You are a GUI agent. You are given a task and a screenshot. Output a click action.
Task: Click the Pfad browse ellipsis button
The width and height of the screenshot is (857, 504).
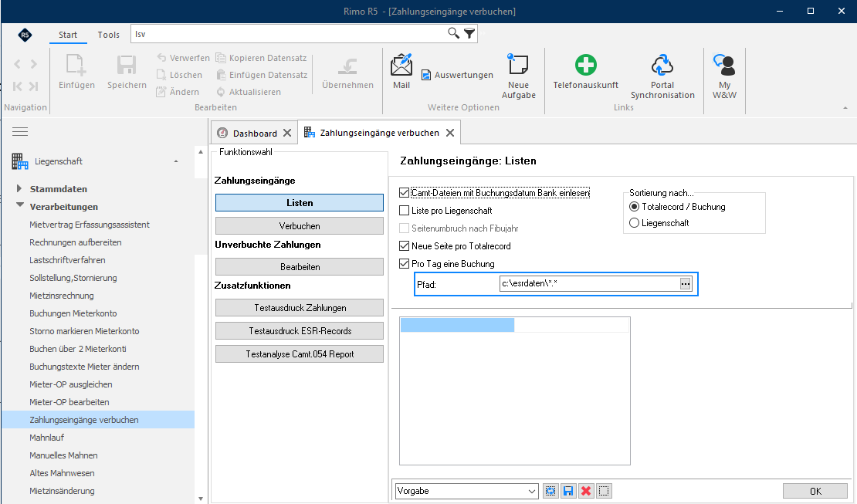click(686, 284)
